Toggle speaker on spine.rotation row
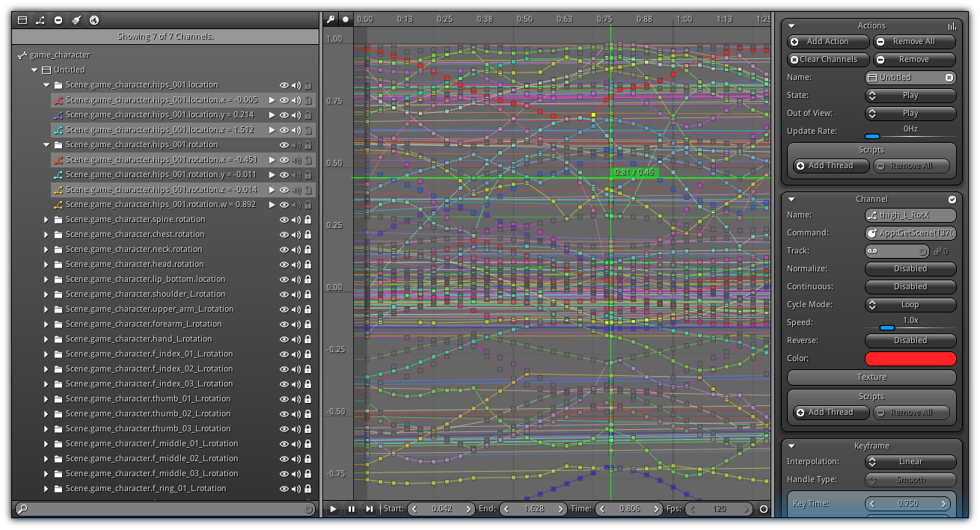Screen dimensions: 980x530 [296, 220]
